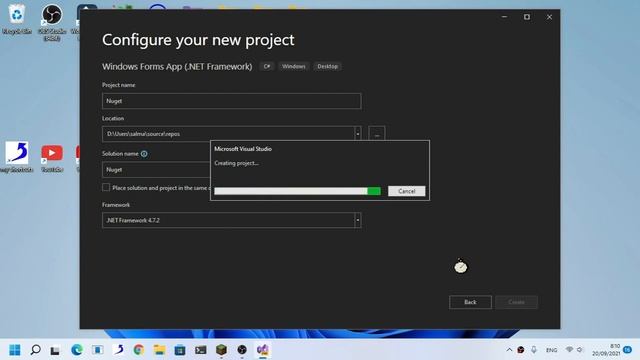Click the Windows tag
This screenshot has width=640, height=360.
293,66
